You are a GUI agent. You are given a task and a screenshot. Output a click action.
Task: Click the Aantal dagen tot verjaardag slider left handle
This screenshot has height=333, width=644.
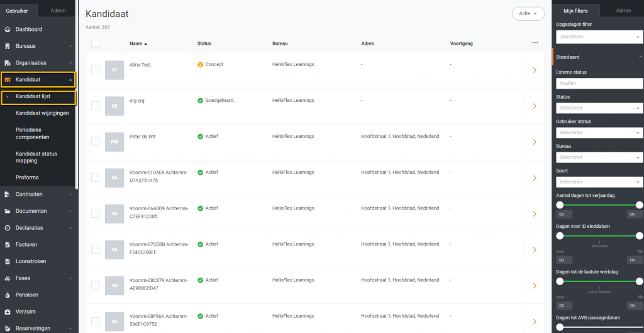click(x=560, y=205)
